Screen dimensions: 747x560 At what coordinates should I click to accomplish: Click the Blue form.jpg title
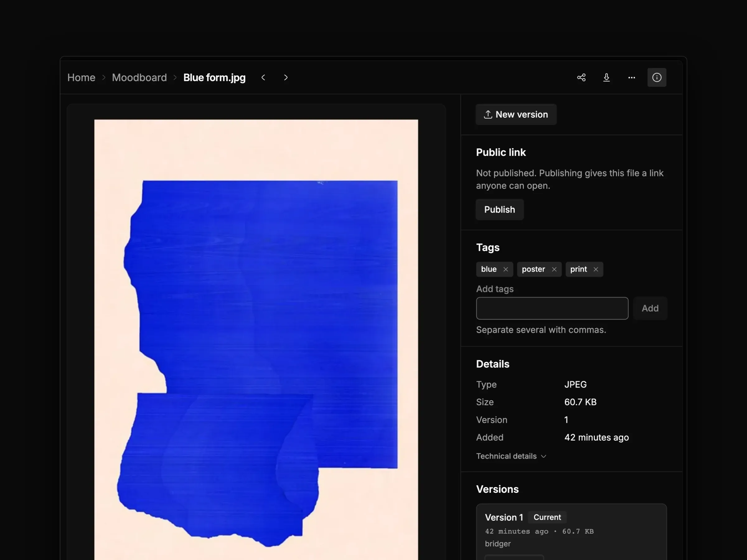coord(214,77)
